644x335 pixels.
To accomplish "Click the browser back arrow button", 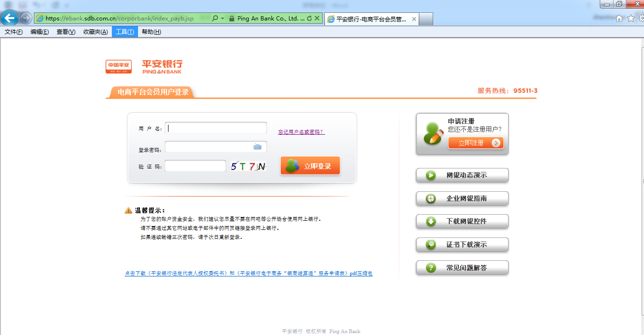I will (x=10, y=19).
